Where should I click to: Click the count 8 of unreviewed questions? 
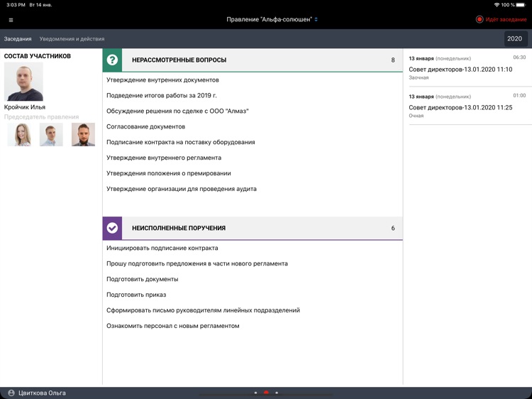point(393,60)
